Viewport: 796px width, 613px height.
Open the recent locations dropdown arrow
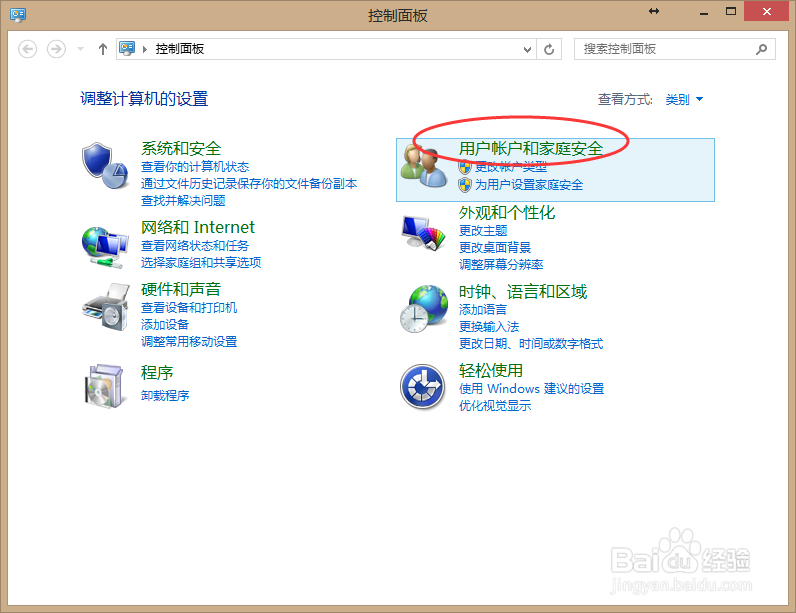point(80,49)
